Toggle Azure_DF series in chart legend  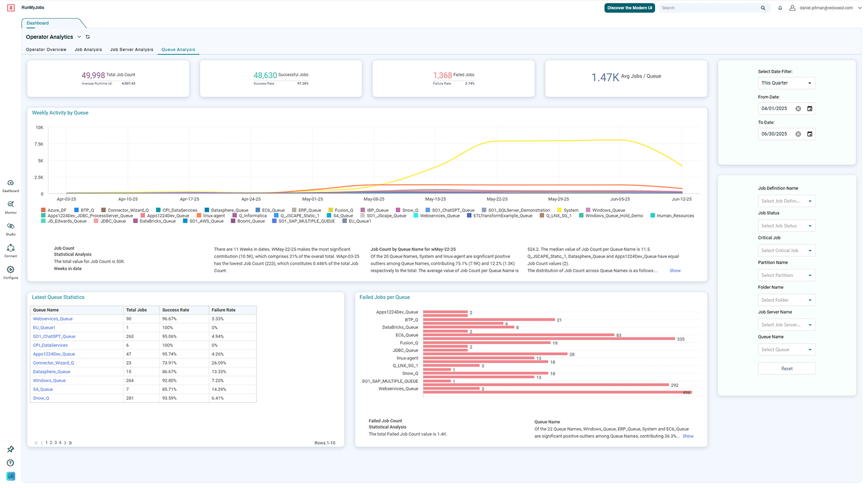point(54,210)
